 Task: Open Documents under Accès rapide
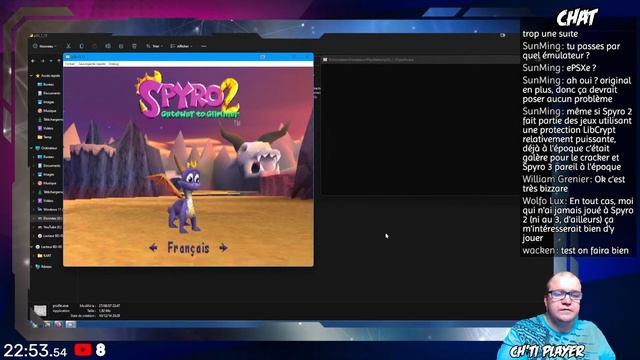click(x=49, y=93)
